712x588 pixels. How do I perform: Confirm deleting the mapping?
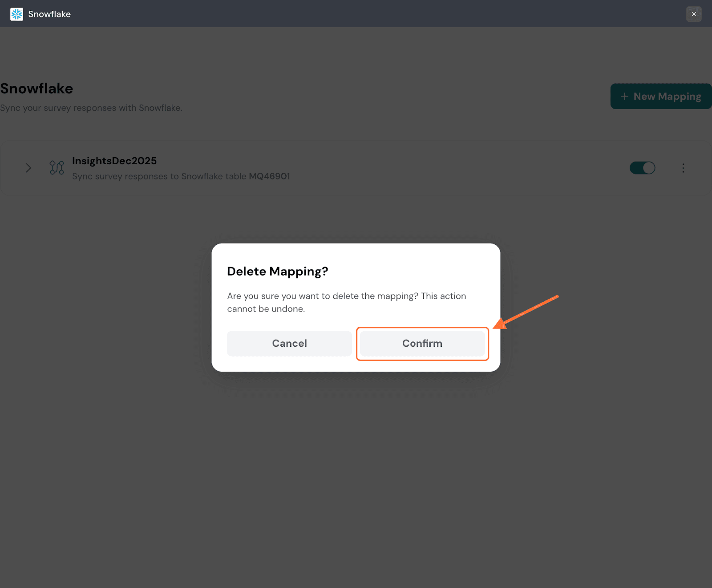click(x=422, y=343)
